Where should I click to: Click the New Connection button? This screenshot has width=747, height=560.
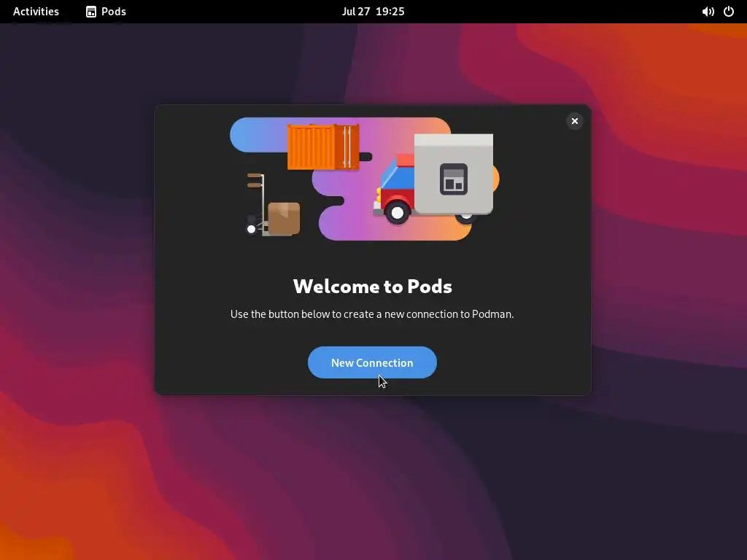[372, 362]
